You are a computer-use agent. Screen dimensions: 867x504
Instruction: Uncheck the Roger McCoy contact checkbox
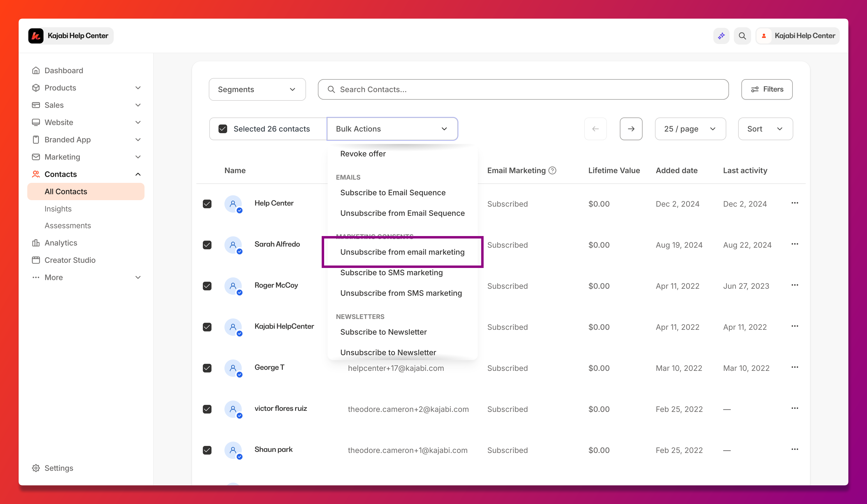coord(207,286)
